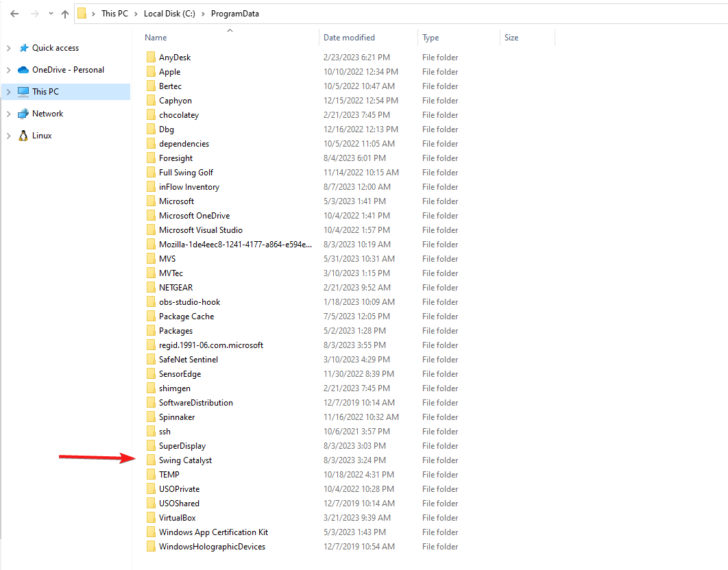
Task: Click the USOShared folder name
Action: point(179,503)
